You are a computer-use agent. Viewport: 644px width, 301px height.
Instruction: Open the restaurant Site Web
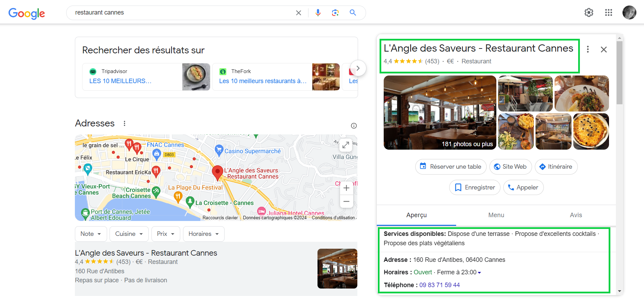tap(510, 167)
